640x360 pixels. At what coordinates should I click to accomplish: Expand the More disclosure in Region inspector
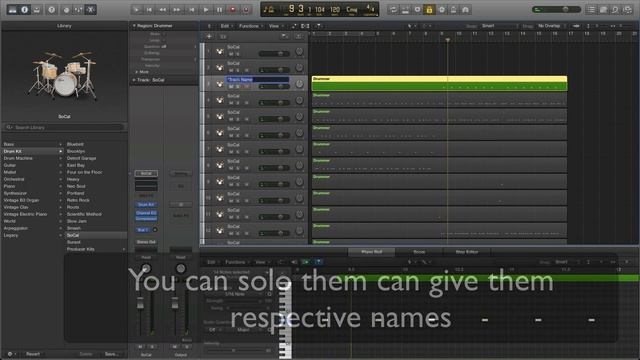click(137, 72)
